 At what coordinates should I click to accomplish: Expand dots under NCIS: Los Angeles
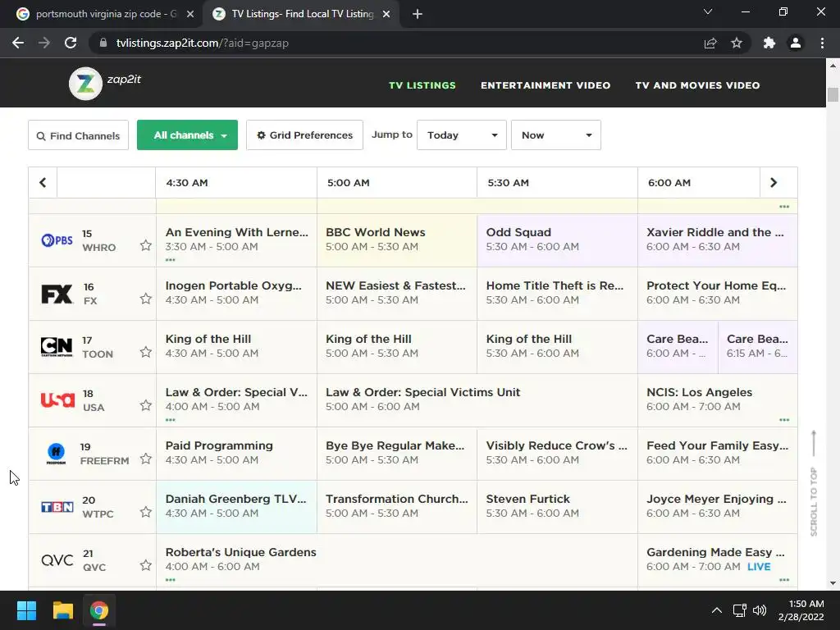coord(784,420)
